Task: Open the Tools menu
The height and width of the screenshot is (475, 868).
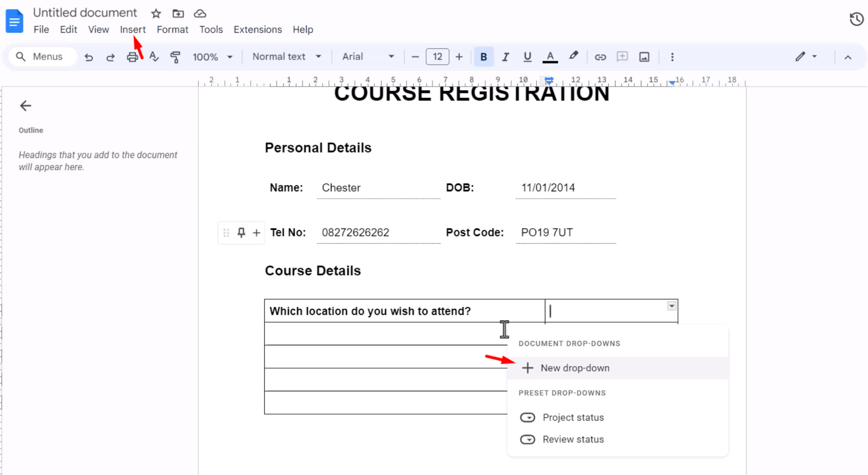Action: [x=211, y=29]
